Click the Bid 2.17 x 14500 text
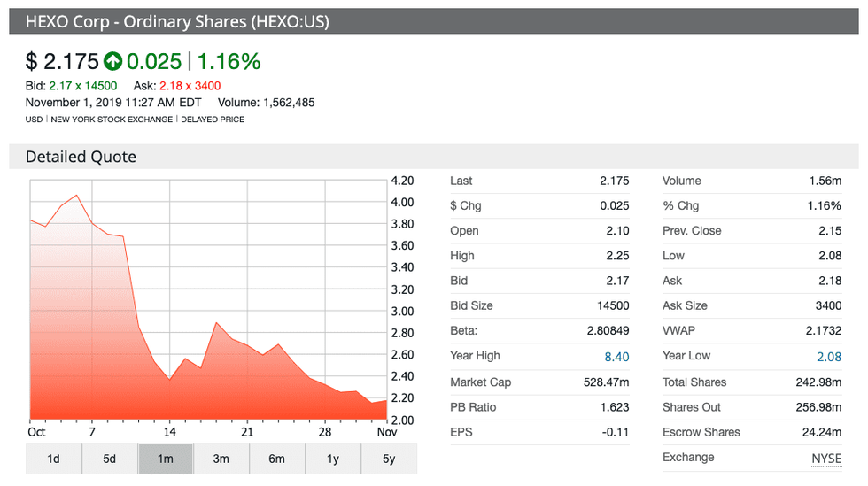The image size is (868, 486). 71,86
